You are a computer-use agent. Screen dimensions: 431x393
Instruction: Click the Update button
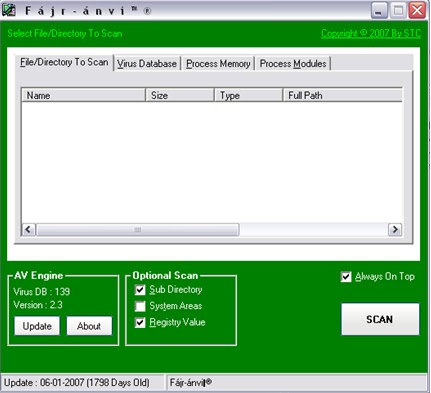tap(37, 326)
